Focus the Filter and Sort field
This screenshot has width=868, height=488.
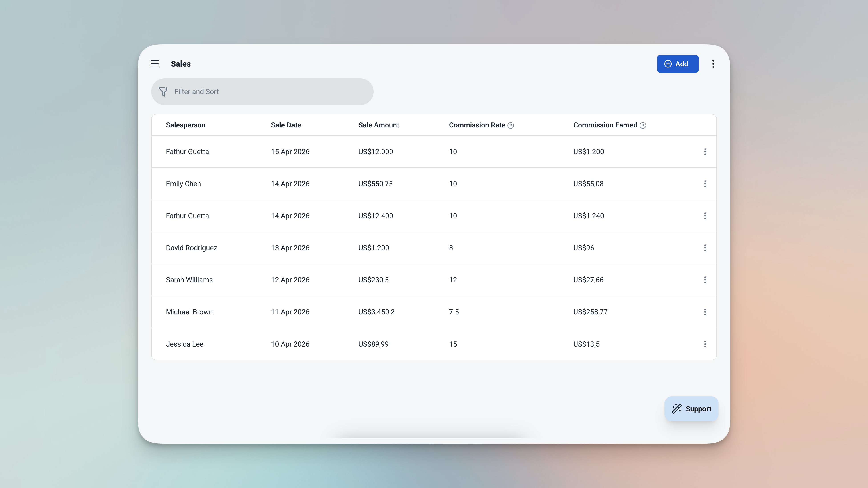pos(270,92)
